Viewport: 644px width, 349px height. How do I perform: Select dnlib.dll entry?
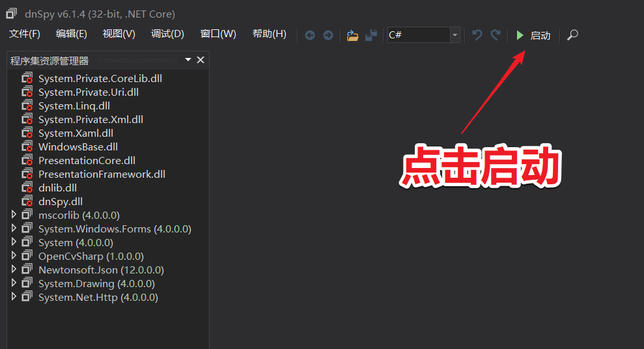[57, 188]
